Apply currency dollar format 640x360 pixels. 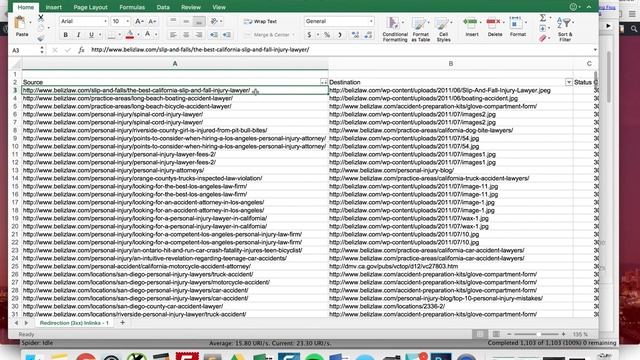pos(309,35)
